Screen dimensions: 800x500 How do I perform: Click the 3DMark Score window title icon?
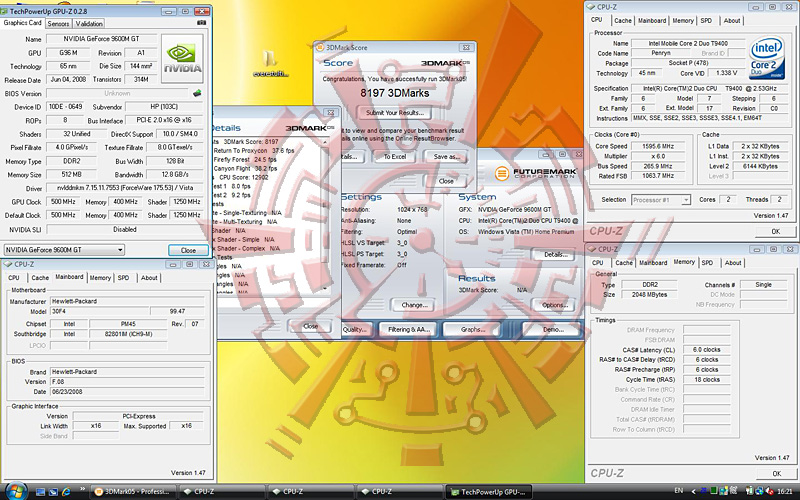point(320,47)
